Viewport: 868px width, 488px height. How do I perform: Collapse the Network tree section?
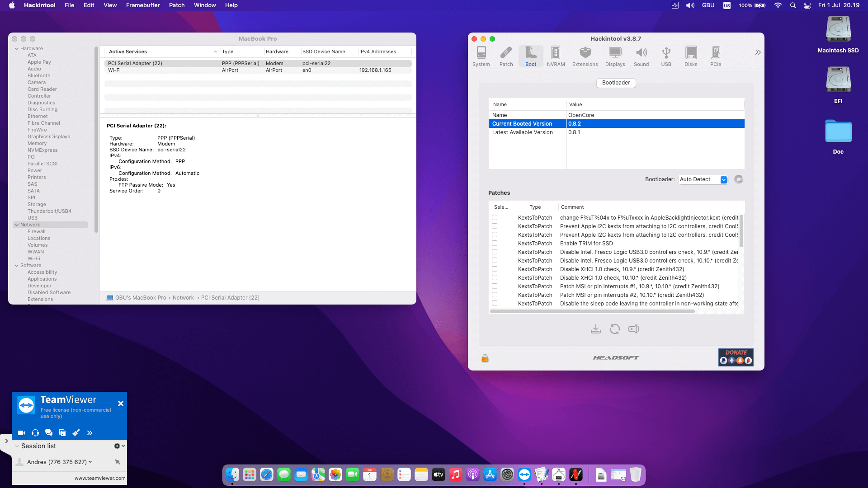click(x=17, y=225)
